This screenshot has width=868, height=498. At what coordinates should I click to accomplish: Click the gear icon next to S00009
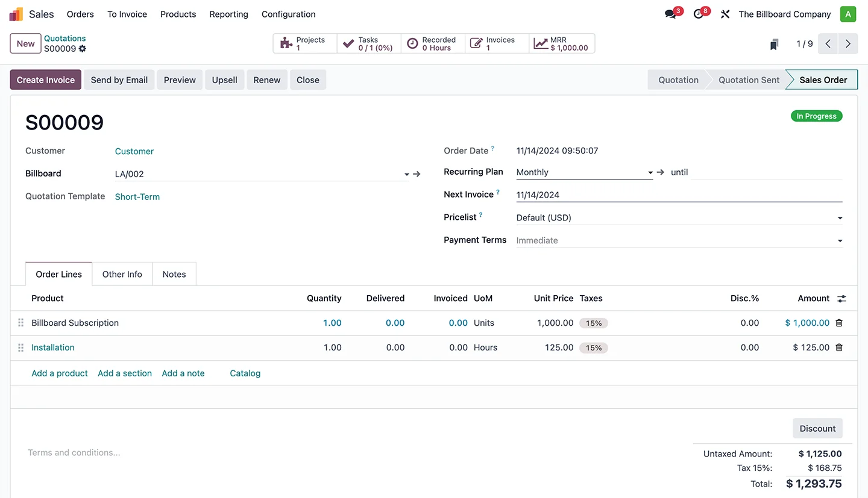(83, 49)
